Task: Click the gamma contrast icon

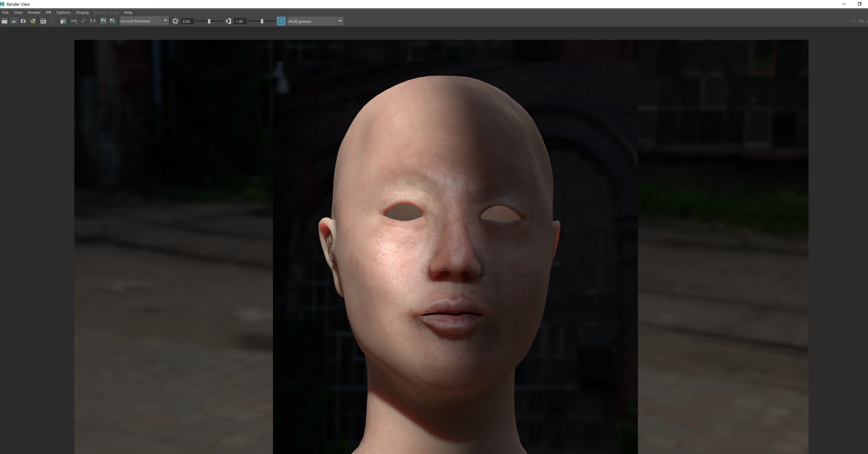Action: point(228,21)
